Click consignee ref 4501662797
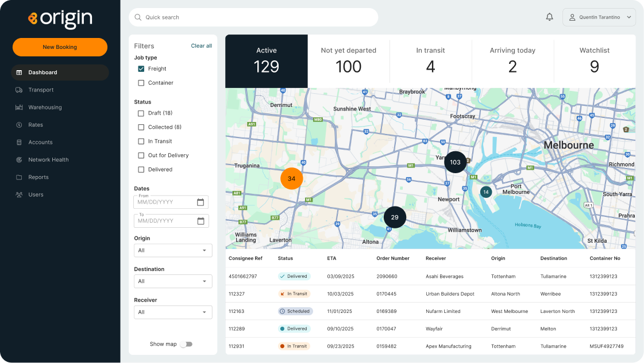The image size is (644, 363). [x=243, y=276]
